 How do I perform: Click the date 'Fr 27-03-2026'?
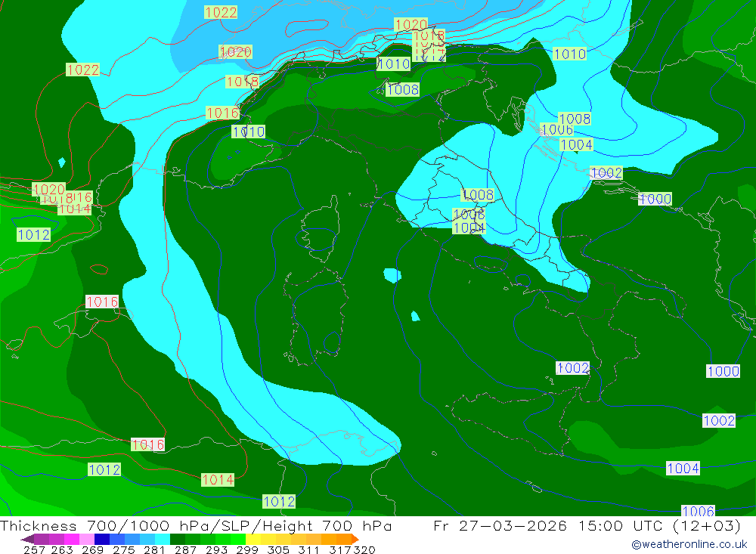pyautogui.click(x=500, y=526)
